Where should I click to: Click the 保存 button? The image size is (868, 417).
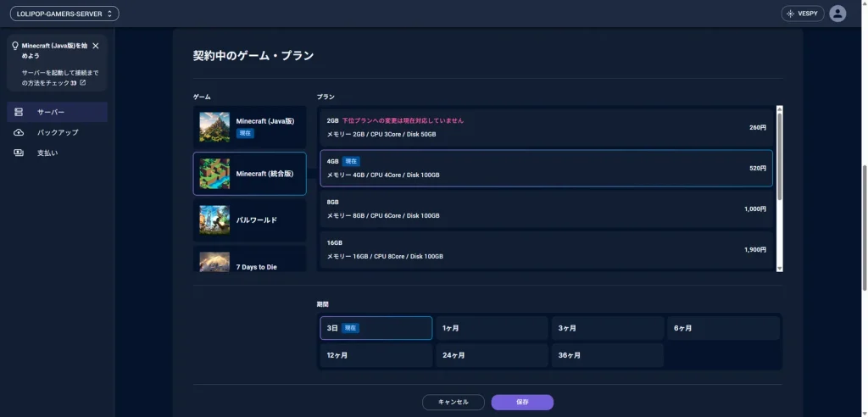[x=522, y=402]
